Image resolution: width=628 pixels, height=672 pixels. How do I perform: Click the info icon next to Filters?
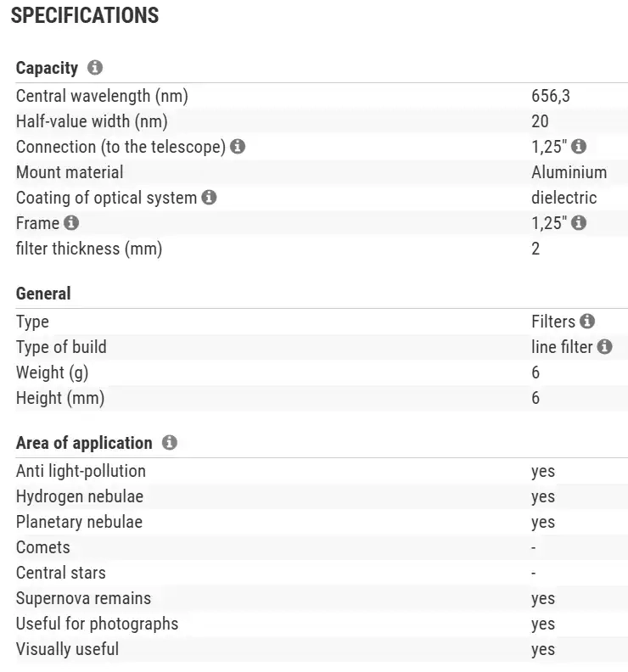pos(587,322)
